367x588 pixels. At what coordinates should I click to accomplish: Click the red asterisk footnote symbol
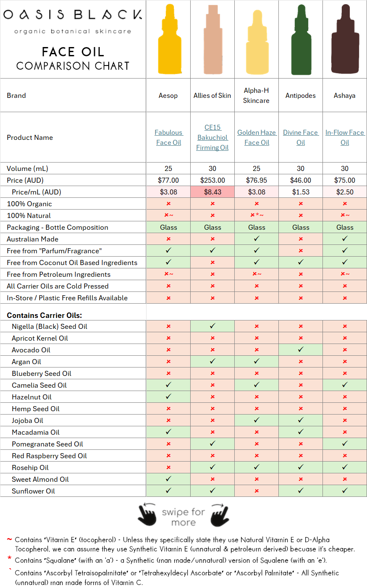click(x=9, y=559)
